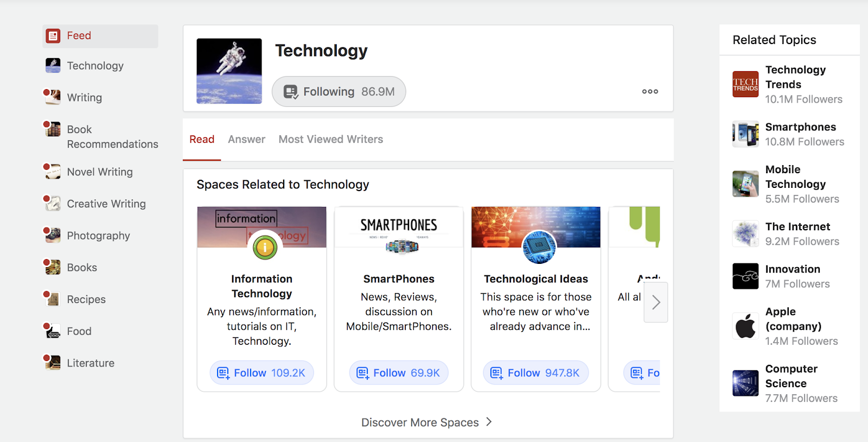Image resolution: width=868 pixels, height=442 pixels.
Task: Select the Most Viewed Writers tab
Action: 330,139
